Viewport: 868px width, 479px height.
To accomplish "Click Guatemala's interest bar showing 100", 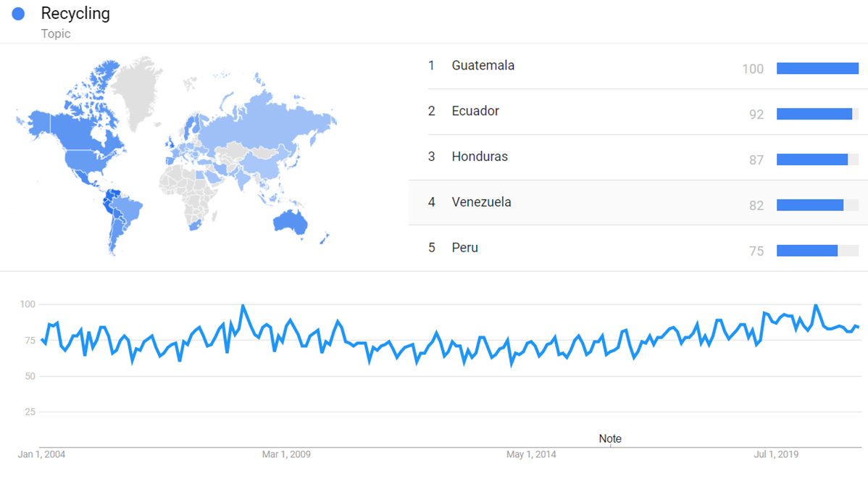I will pyautogui.click(x=817, y=68).
